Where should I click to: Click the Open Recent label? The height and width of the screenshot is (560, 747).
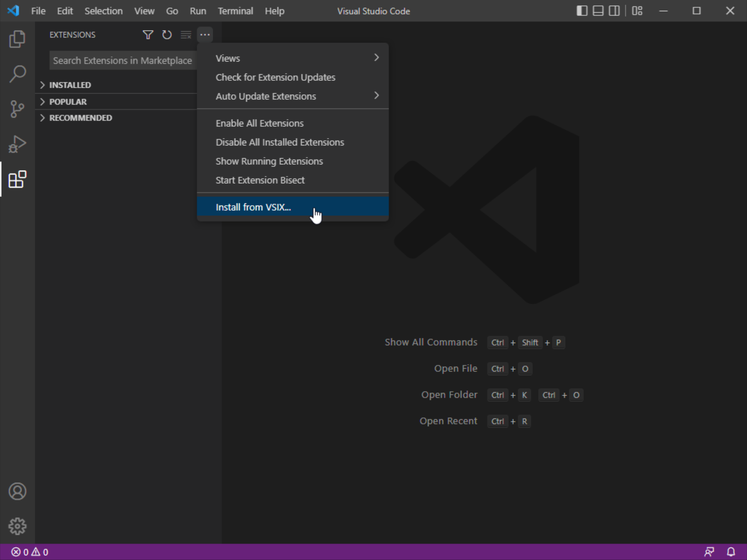448,421
